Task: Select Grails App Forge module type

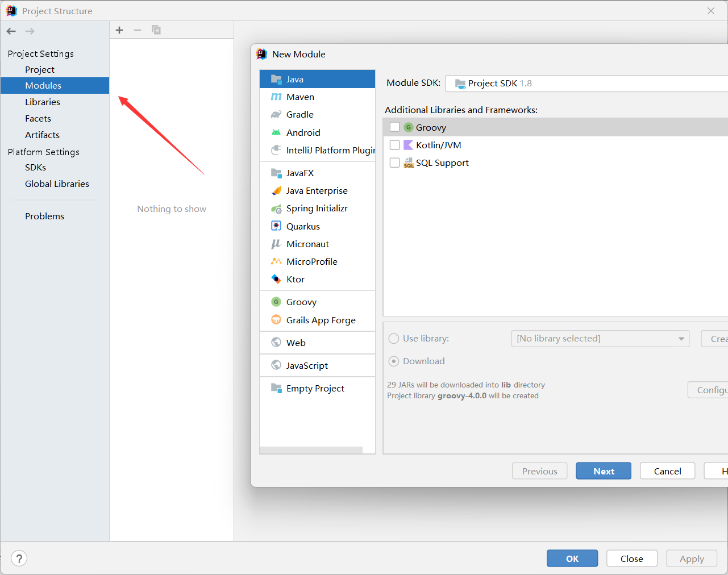Action: tap(317, 320)
